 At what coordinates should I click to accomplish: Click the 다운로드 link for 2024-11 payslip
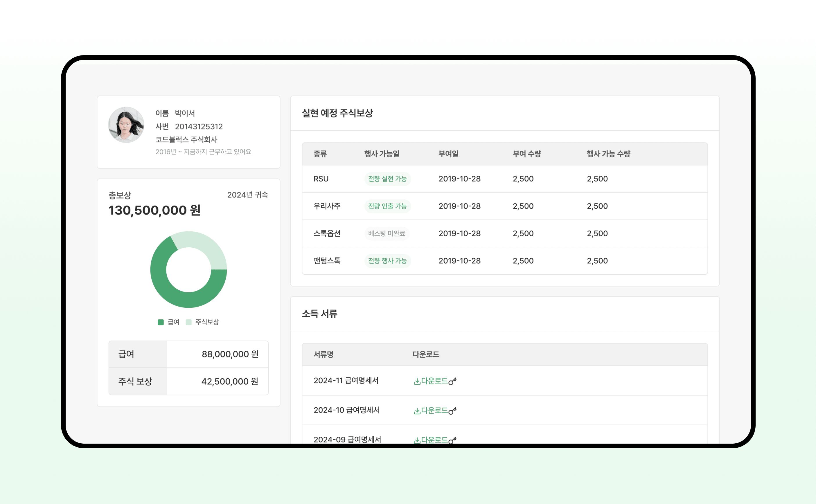[434, 381]
